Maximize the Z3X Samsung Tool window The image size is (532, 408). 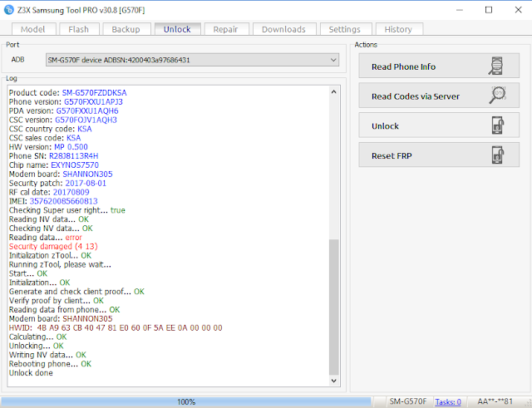click(x=489, y=10)
